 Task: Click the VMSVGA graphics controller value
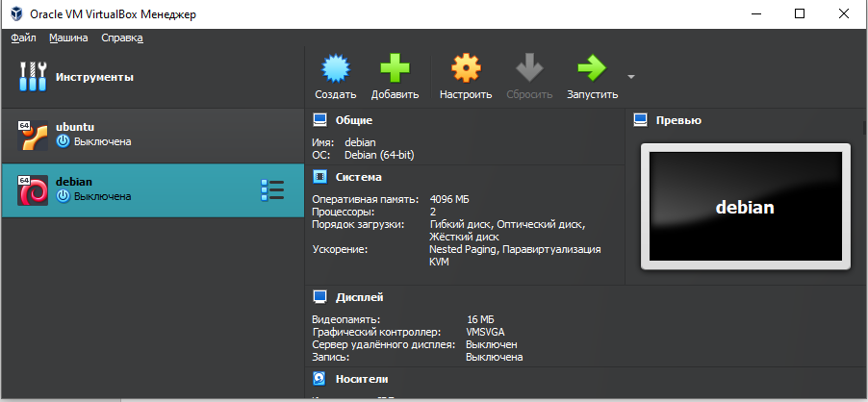point(485,333)
